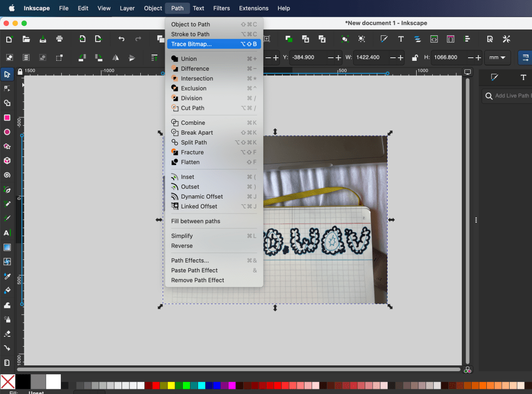The height and width of the screenshot is (394, 532).
Task: Toggle the guides lock above the ruler
Action: 20,72
